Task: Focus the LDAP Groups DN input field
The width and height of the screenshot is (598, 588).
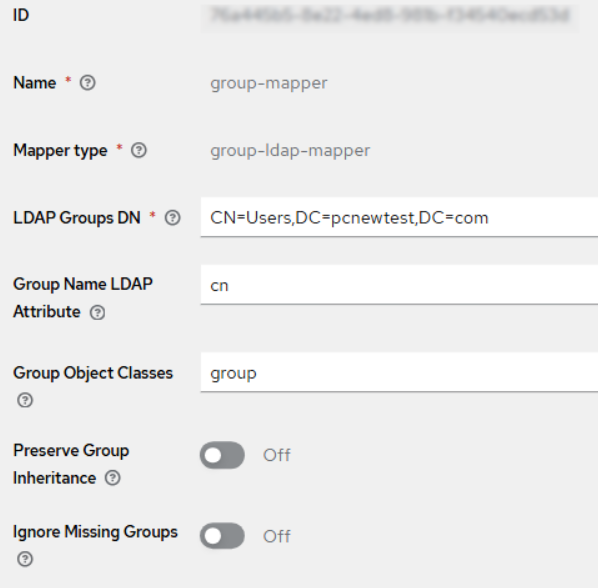Action: click(x=399, y=217)
